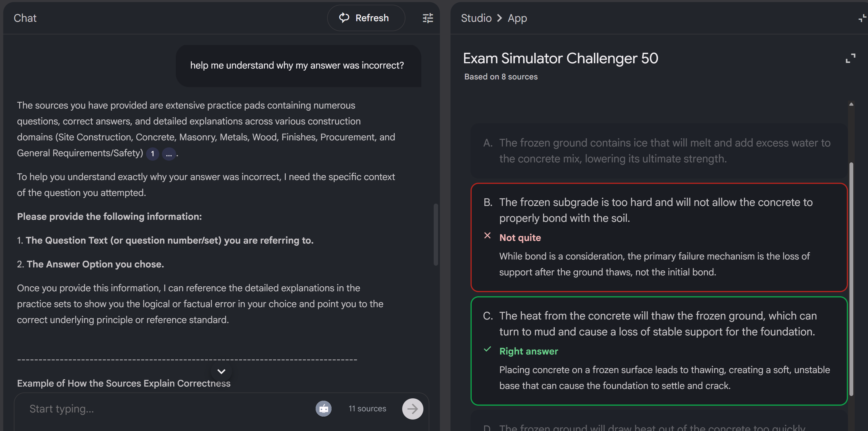Select answer option A about melting ice
This screenshot has width=868, height=431.
point(659,151)
